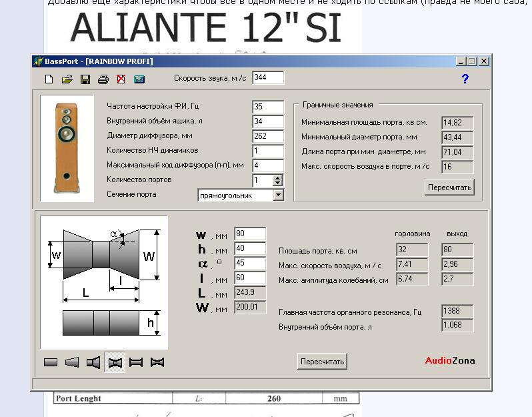Viewport: 532px width, 417px height.
Task: Select the rightmost hourglass port shape
Action: pos(157,362)
